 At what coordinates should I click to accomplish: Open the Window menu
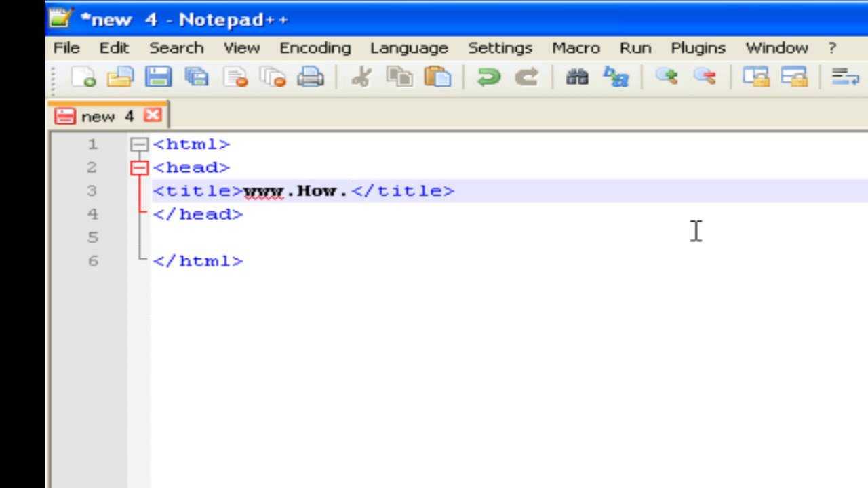(776, 48)
